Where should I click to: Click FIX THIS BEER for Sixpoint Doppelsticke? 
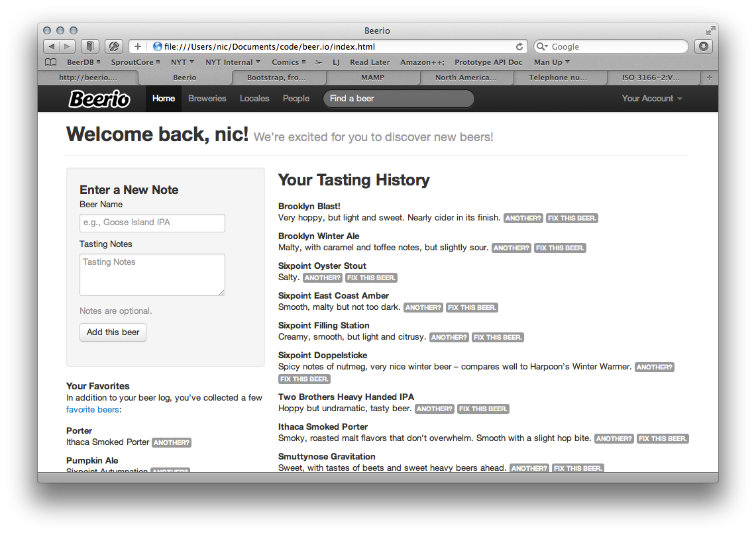tap(304, 379)
